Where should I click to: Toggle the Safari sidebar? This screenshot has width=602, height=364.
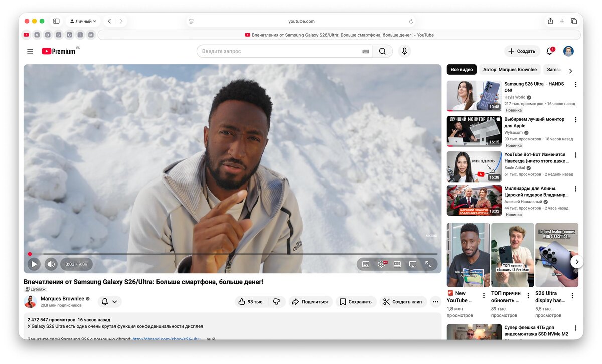[56, 21]
